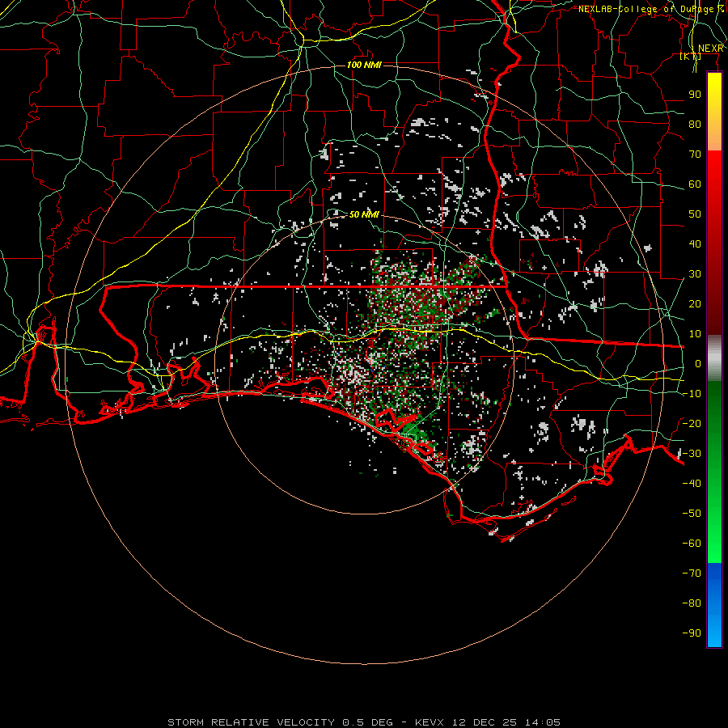Pick the blue segment of the color bar
The height and width of the screenshot is (728, 728).
714,605
